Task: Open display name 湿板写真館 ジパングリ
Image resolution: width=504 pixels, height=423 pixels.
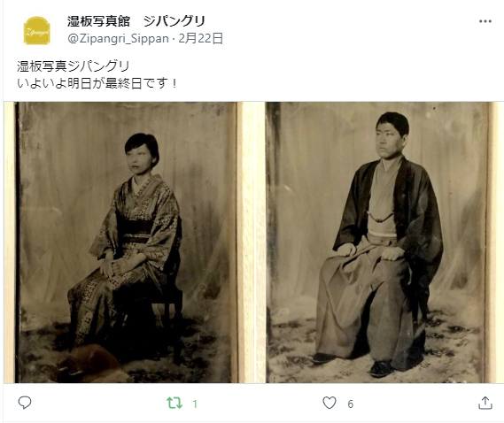Action: point(136,21)
